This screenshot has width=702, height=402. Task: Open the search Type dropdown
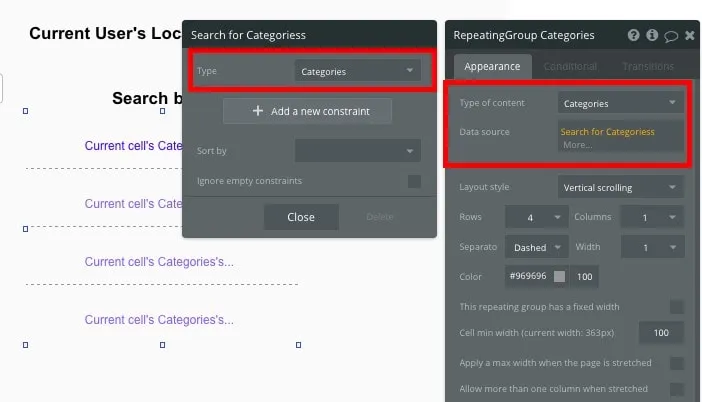click(358, 72)
